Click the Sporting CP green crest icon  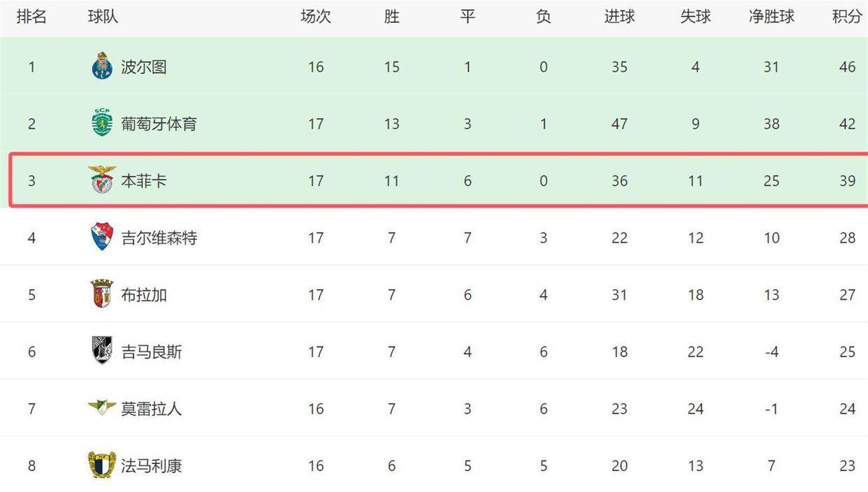[x=102, y=124]
